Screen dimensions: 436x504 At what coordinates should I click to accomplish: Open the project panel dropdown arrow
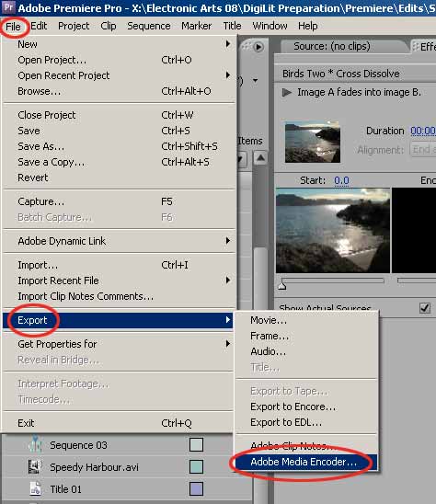pyautogui.click(x=256, y=80)
